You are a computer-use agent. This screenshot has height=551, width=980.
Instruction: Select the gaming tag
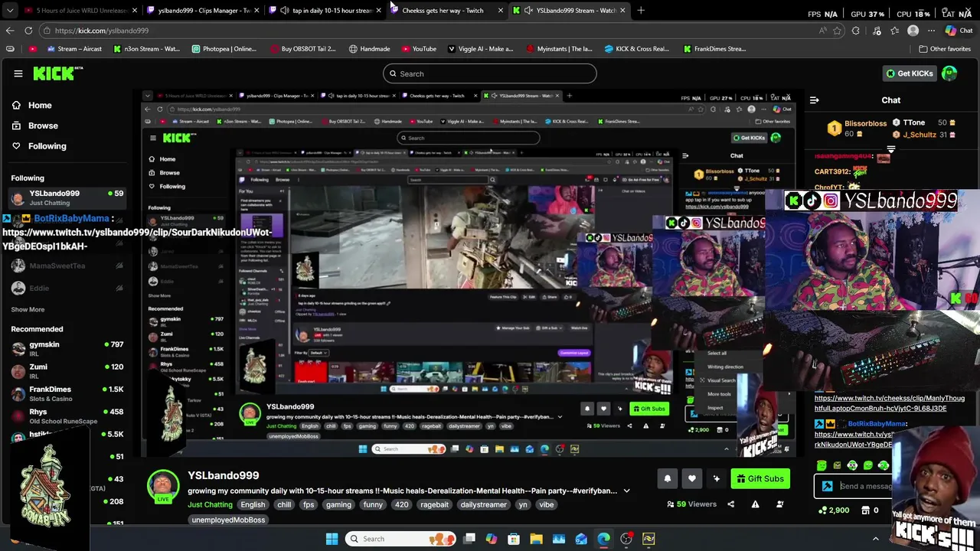click(338, 505)
